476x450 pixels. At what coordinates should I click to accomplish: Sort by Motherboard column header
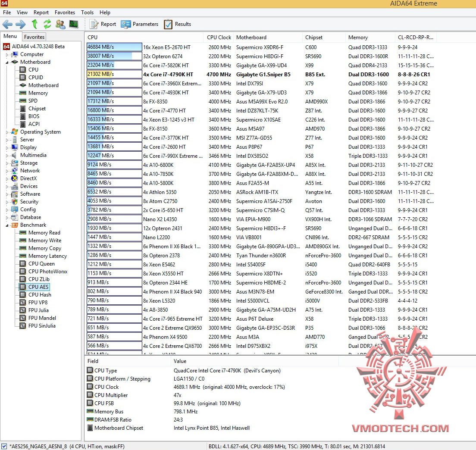(268, 37)
